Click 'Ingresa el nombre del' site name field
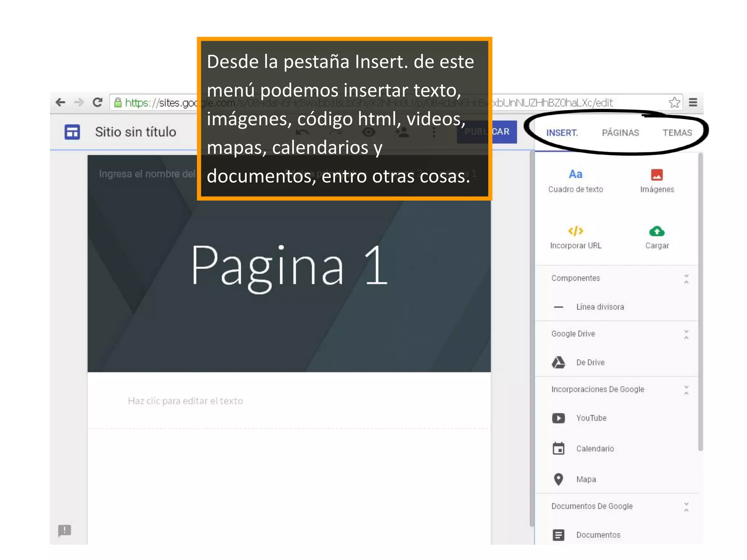 147,174
